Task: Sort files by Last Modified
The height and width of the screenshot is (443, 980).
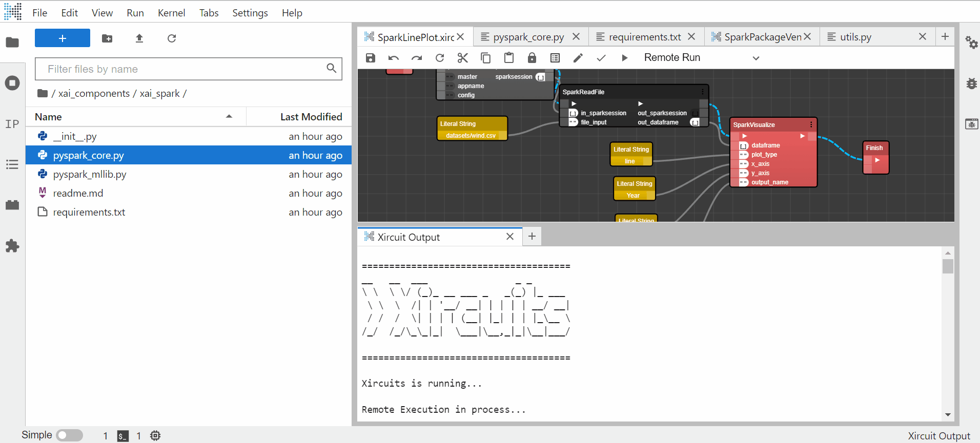Action: tap(299, 117)
